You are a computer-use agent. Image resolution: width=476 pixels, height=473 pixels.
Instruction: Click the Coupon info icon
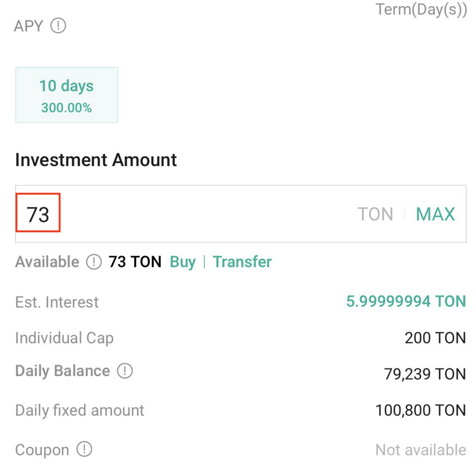click(x=84, y=449)
